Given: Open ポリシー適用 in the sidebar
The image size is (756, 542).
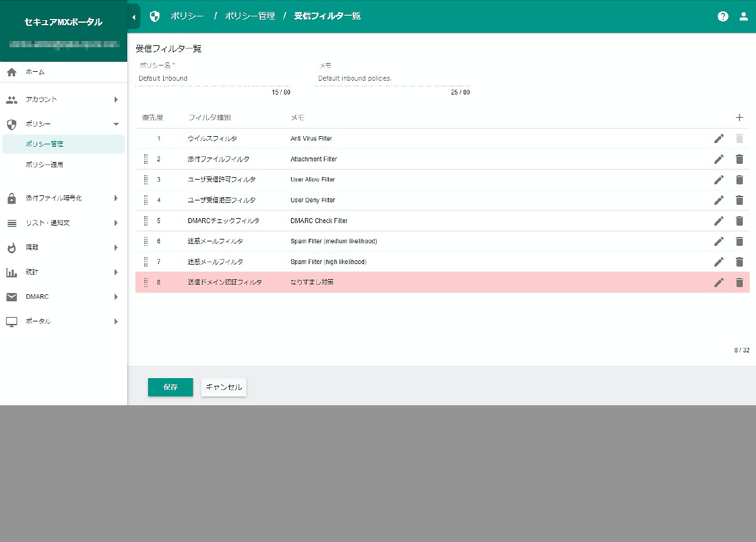Looking at the screenshot, I should coord(45,164).
